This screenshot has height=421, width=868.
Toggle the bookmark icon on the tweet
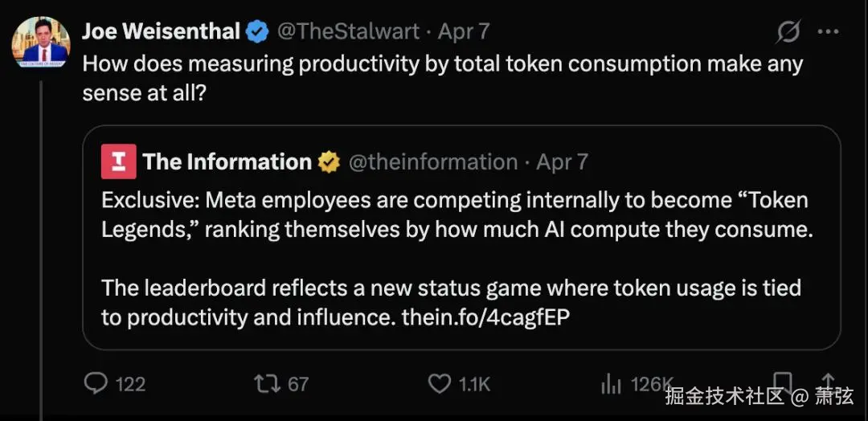click(781, 382)
